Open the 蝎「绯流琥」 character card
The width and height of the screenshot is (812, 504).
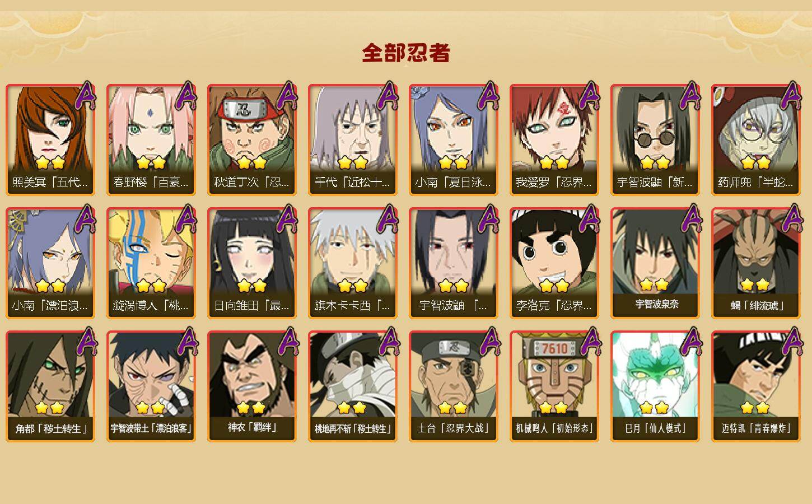click(x=756, y=263)
